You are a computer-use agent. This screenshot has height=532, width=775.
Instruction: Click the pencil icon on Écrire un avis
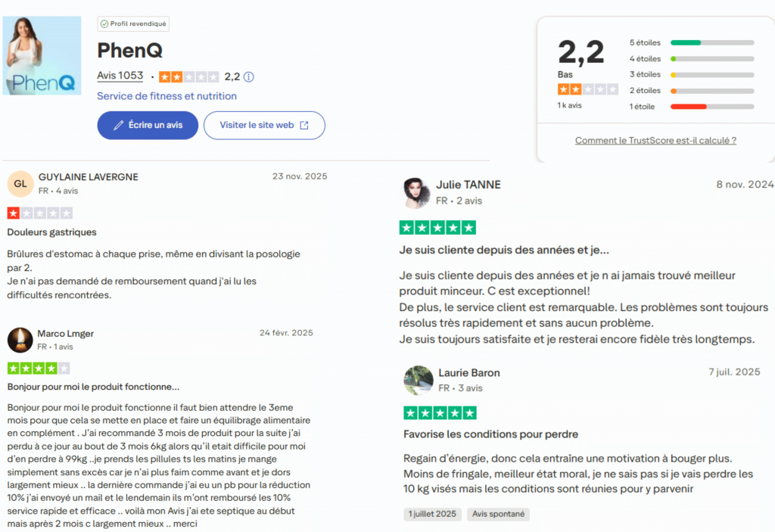[x=117, y=125]
